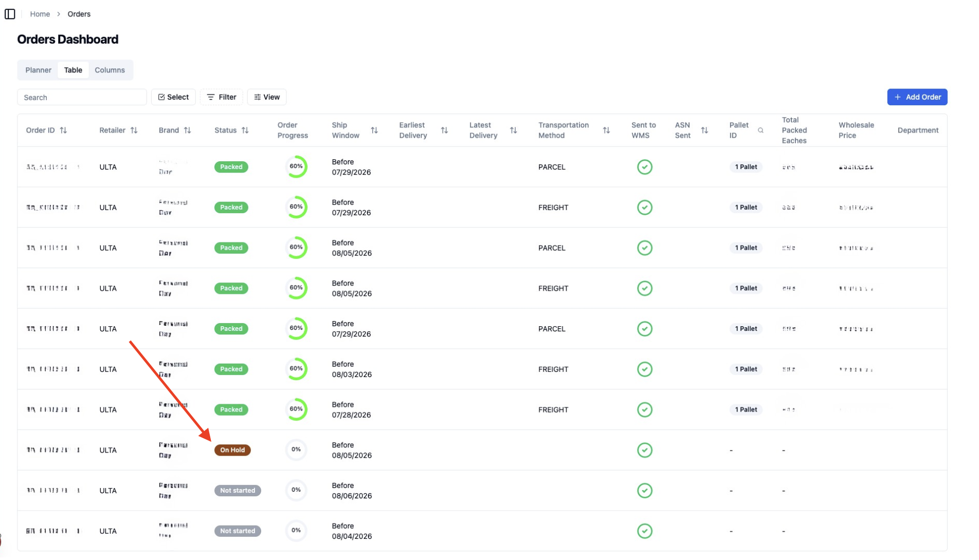Switch to the Columns tab
Screen dimensions: 979x560
tap(110, 70)
